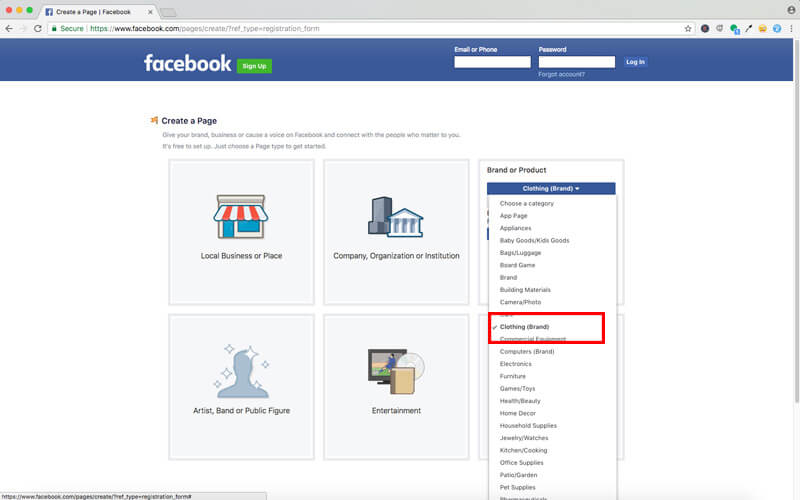Reload the page with refresh icon
The height and width of the screenshot is (500, 800).
click(x=37, y=29)
